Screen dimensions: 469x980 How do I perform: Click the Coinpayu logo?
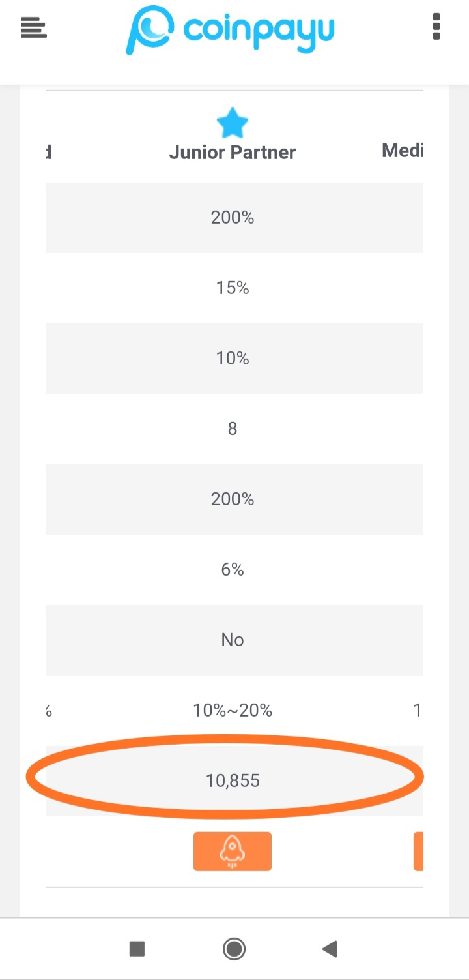click(x=230, y=30)
